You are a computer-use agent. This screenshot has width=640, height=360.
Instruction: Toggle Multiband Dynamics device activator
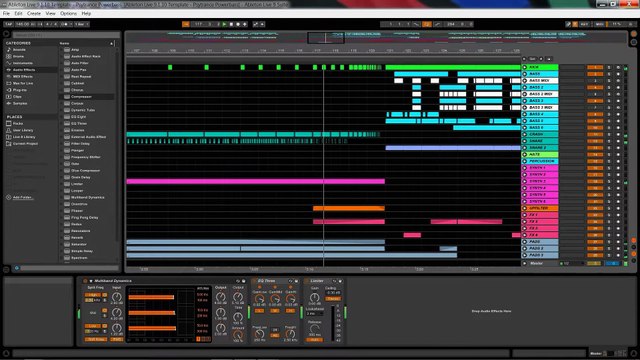85,281
